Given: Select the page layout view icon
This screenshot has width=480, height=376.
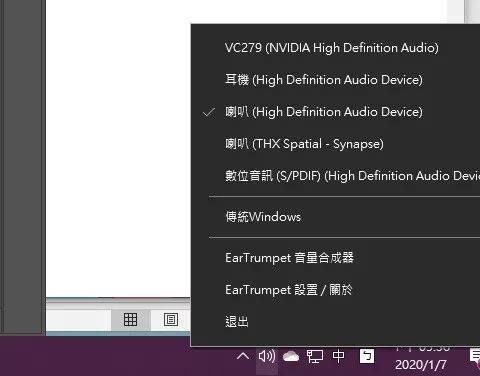Looking at the screenshot, I should (171, 319).
